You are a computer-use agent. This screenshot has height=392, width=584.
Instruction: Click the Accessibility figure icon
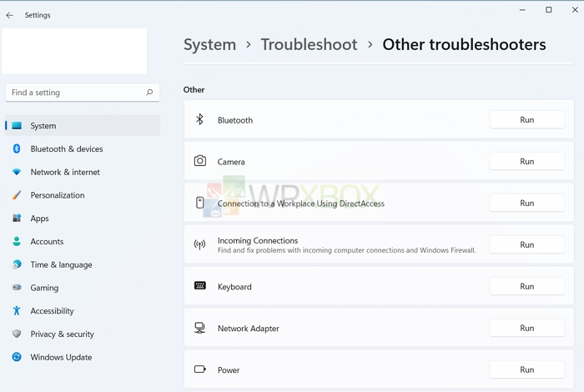point(17,310)
